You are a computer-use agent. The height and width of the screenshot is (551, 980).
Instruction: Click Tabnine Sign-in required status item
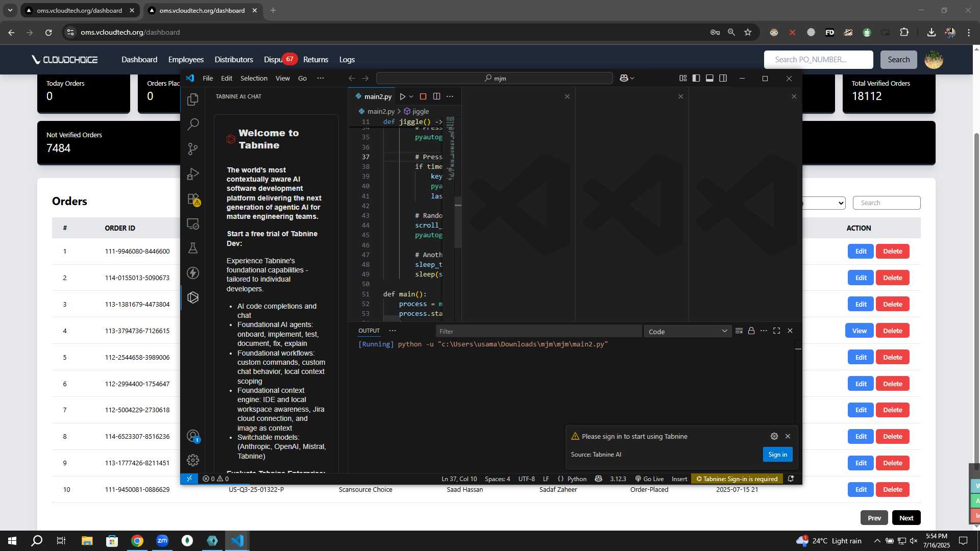tap(737, 479)
